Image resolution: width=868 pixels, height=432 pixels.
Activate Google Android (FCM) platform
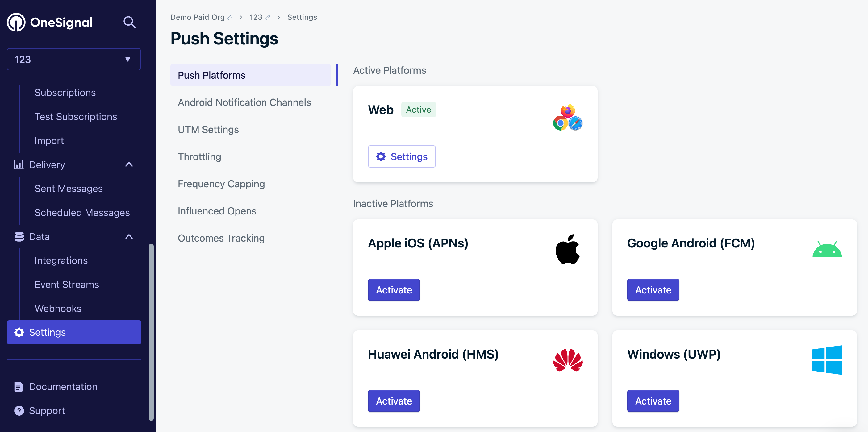653,289
